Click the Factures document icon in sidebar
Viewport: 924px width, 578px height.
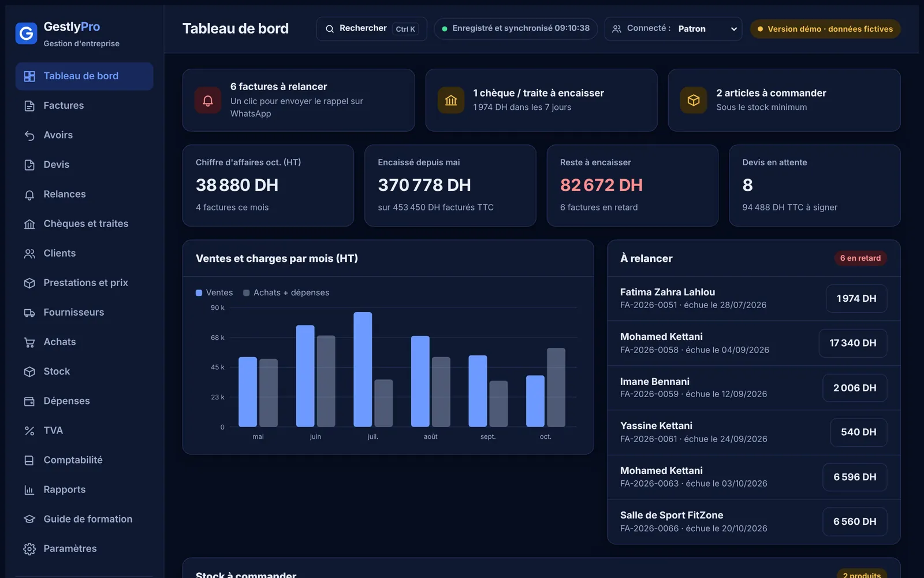(29, 106)
